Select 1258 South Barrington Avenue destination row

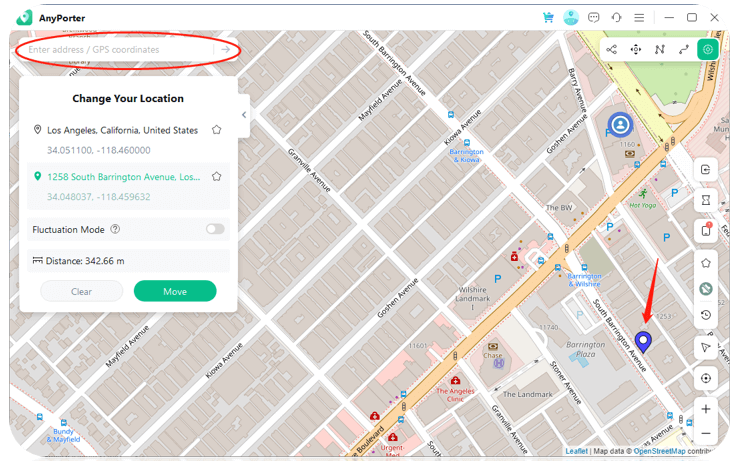pos(128,186)
